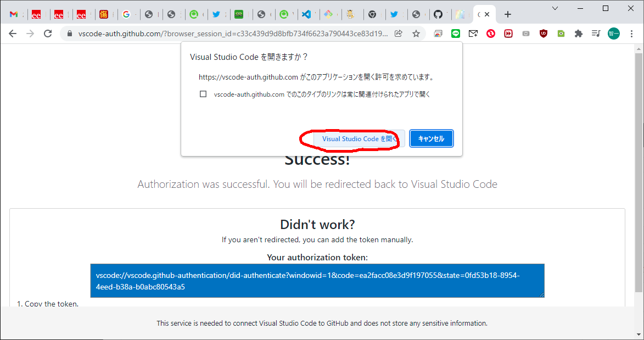Open the LINE extension icon
This screenshot has height=340, width=644.
[x=455, y=34]
